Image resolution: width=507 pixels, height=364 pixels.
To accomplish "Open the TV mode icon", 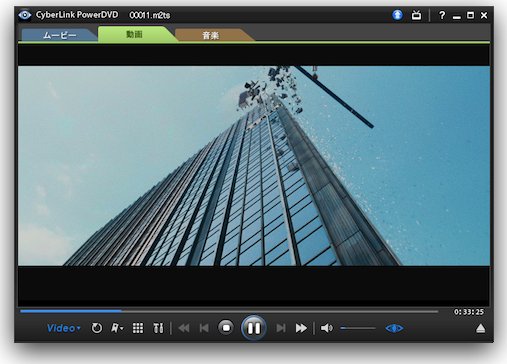I will pos(416,15).
